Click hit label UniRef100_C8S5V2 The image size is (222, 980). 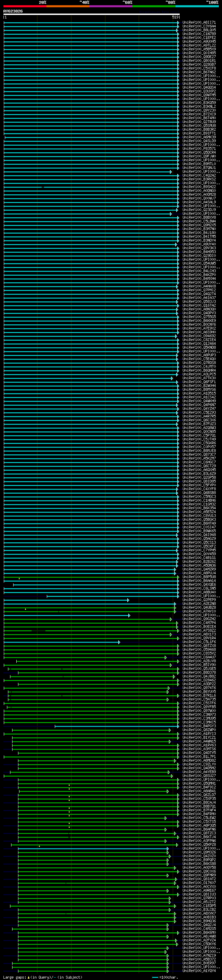pyautogui.click(x=199, y=653)
